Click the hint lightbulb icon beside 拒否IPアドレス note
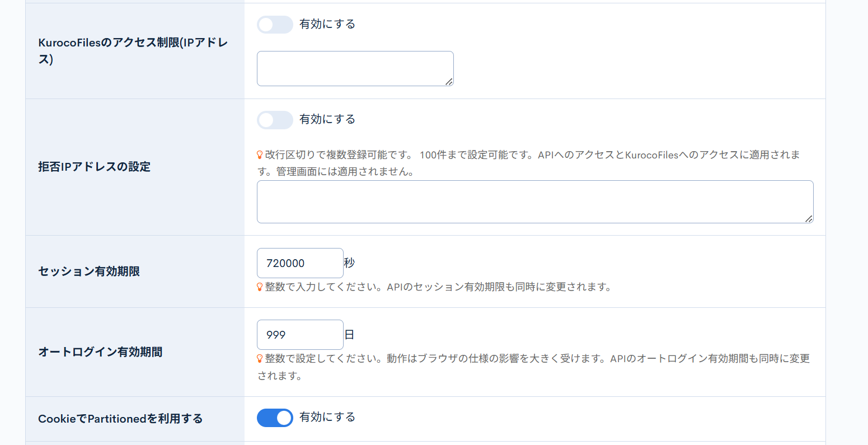 (x=259, y=155)
